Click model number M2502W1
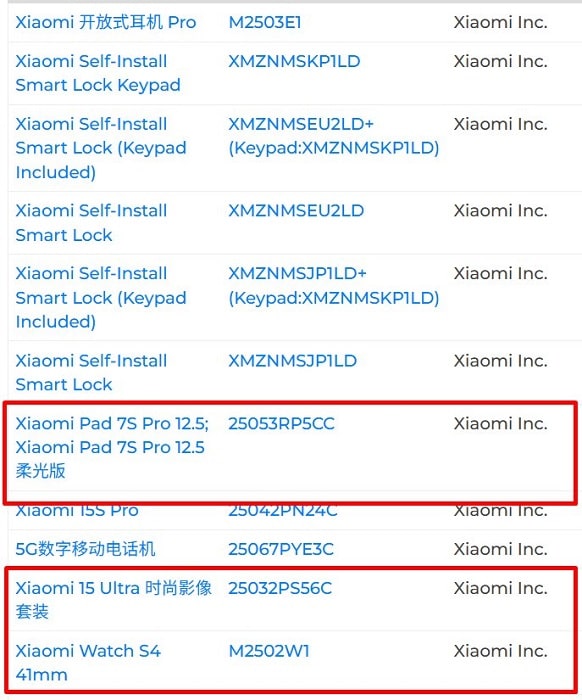582x700 pixels. tap(269, 651)
